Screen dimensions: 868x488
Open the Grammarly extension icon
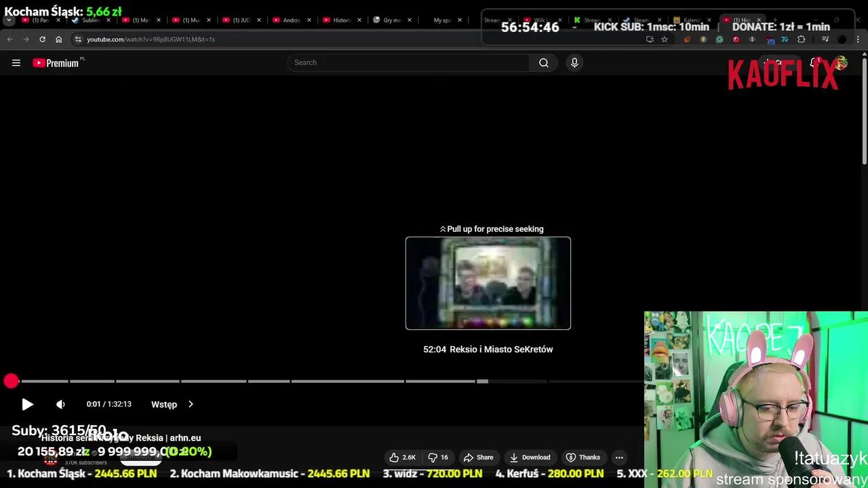tap(719, 39)
